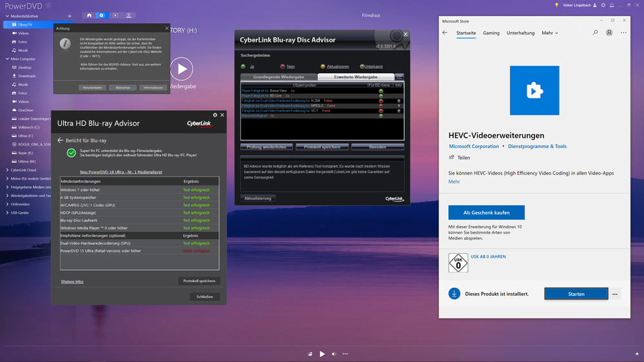Expand the Wiedergabelisten und Favoriten section

click(7, 196)
